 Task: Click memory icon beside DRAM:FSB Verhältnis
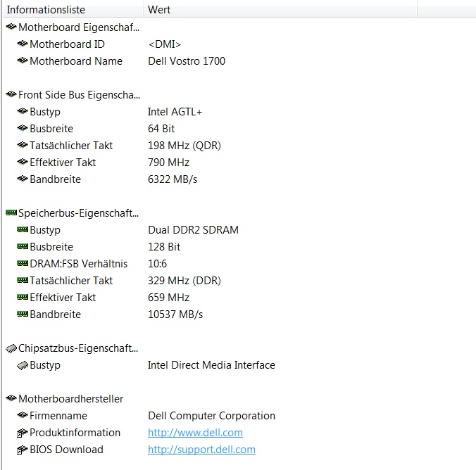tap(23, 264)
